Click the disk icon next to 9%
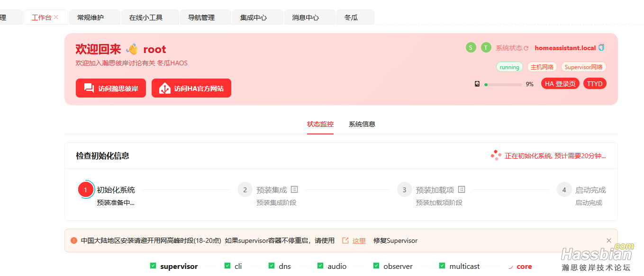 (477, 84)
